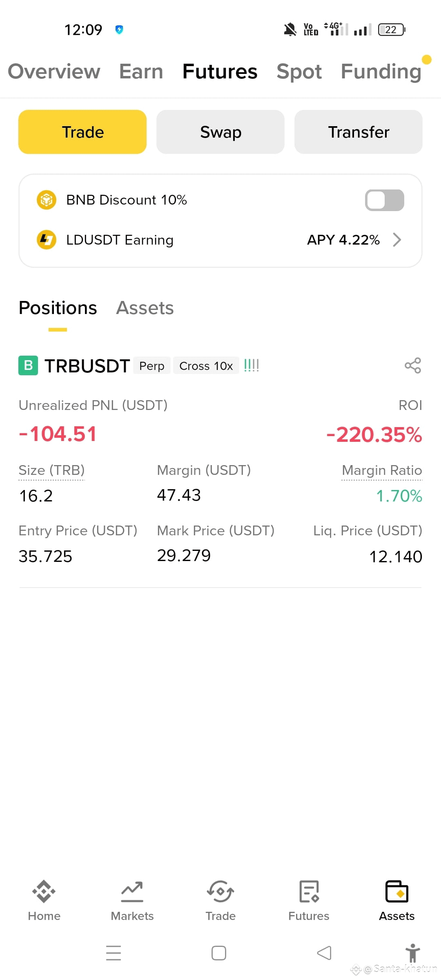Tap the share icon for TRBUSDT position
The width and height of the screenshot is (441, 980).
[x=412, y=365]
